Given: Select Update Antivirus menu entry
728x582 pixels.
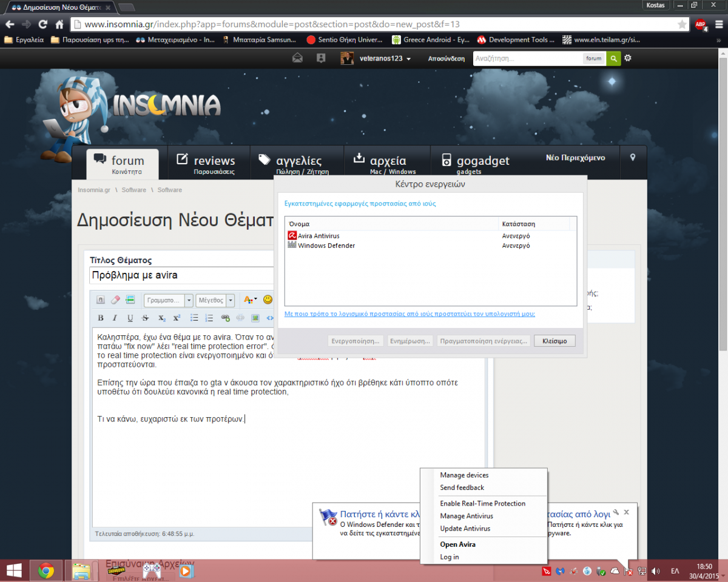Looking at the screenshot, I should pyautogui.click(x=465, y=529).
